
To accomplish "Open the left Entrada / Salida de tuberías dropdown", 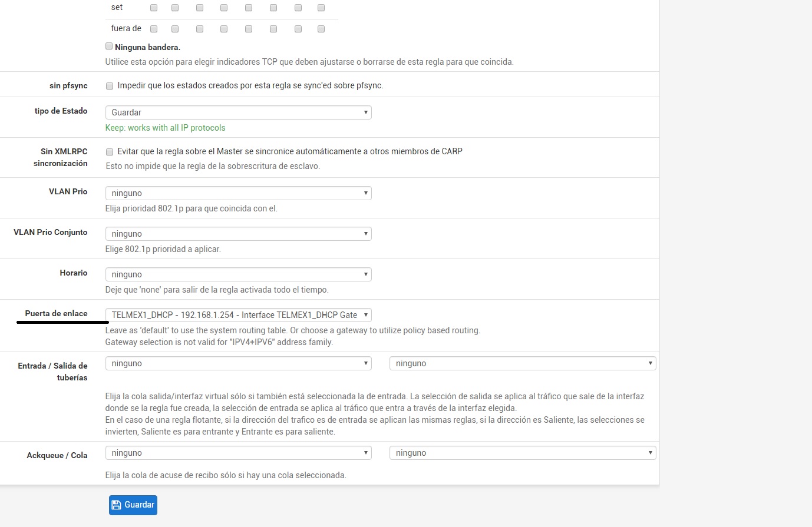I will (x=238, y=364).
